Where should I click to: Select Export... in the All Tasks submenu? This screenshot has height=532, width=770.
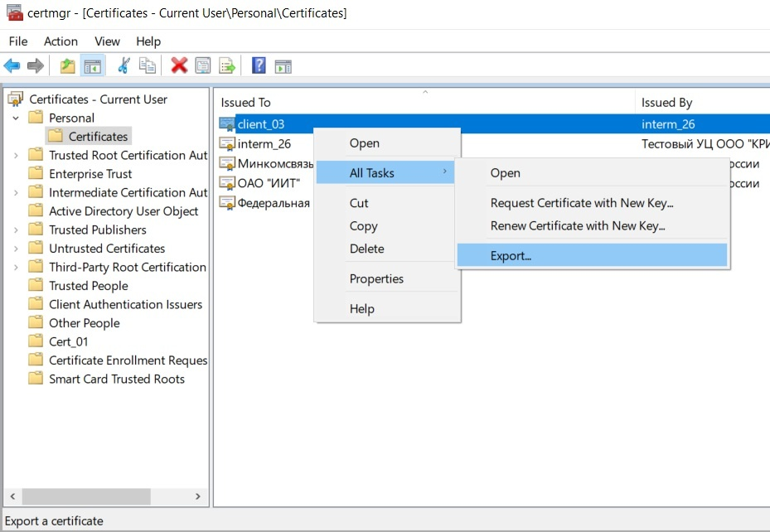(x=510, y=255)
